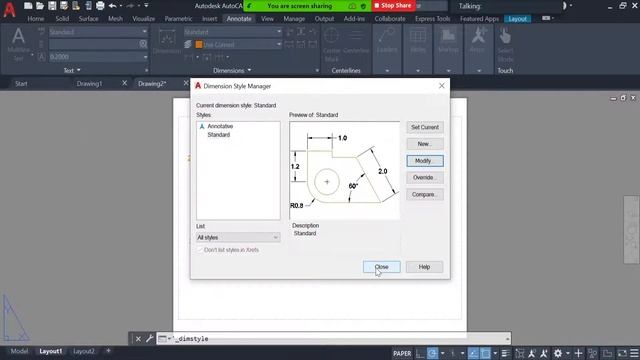Check Don't list styles in Xrefs

200,250
